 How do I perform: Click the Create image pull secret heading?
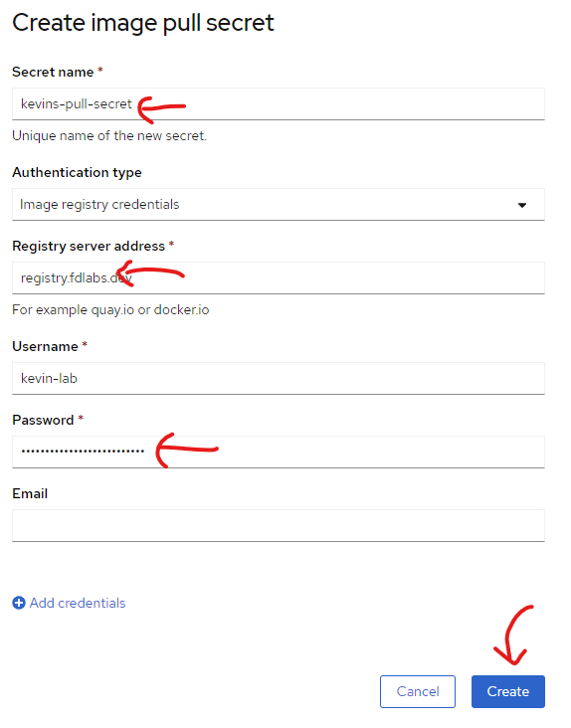(x=143, y=23)
